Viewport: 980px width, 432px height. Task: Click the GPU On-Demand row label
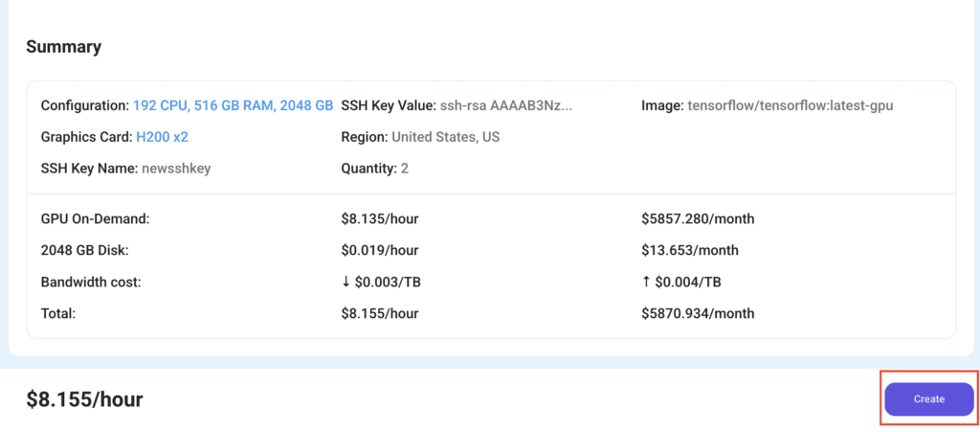click(x=96, y=219)
